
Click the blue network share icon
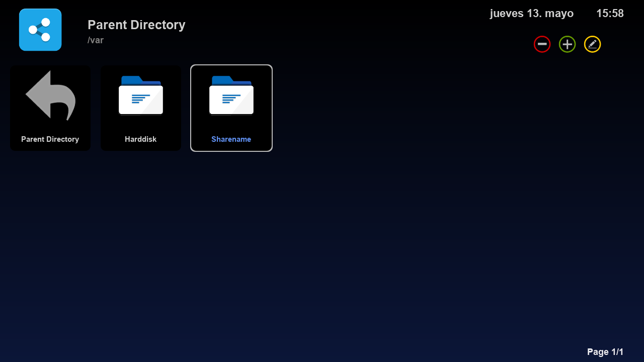pyautogui.click(x=40, y=30)
